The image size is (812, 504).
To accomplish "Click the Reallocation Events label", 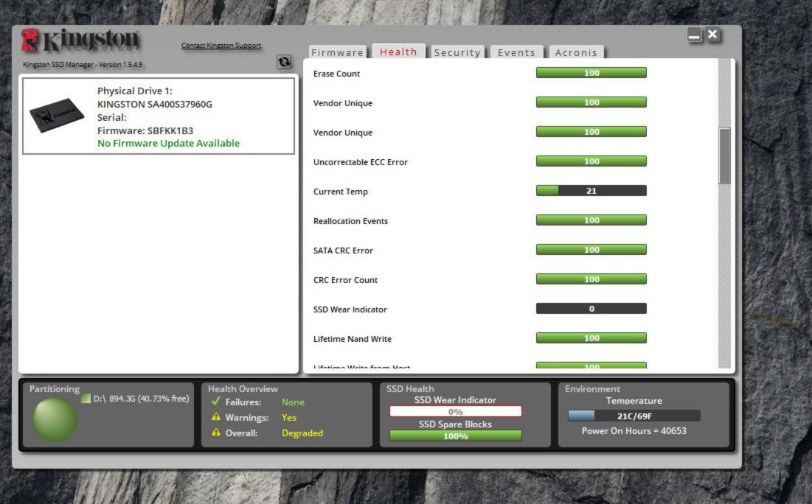I will (350, 222).
